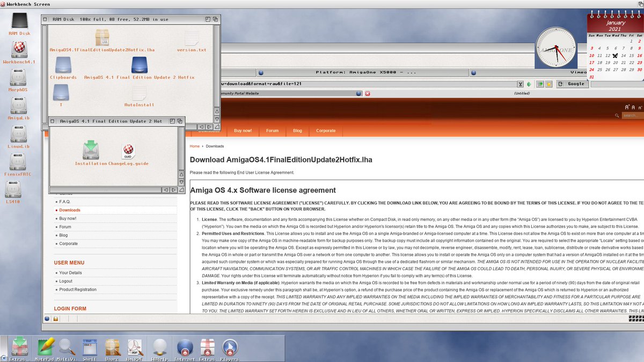Click the site search box on orange banner
The image size is (644, 362).
(x=633, y=115)
